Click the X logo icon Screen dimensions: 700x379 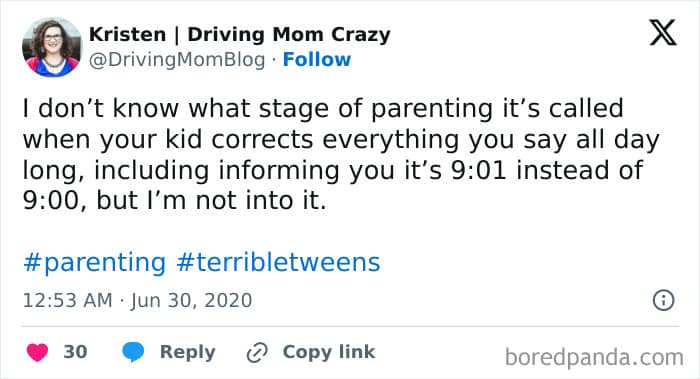coord(663,32)
